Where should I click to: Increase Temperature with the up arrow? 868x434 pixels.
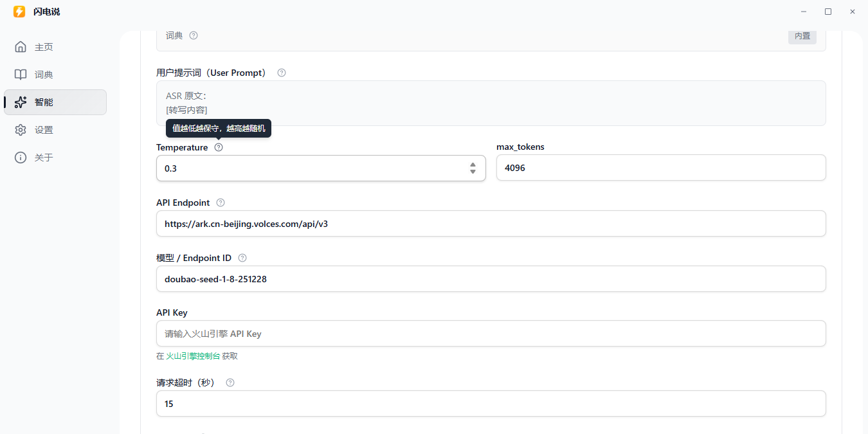[473, 165]
